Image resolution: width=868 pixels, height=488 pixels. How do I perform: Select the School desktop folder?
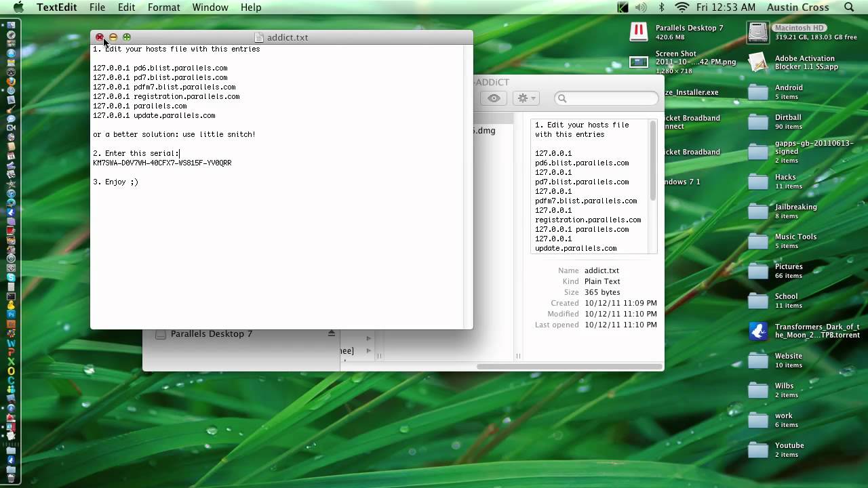point(758,301)
